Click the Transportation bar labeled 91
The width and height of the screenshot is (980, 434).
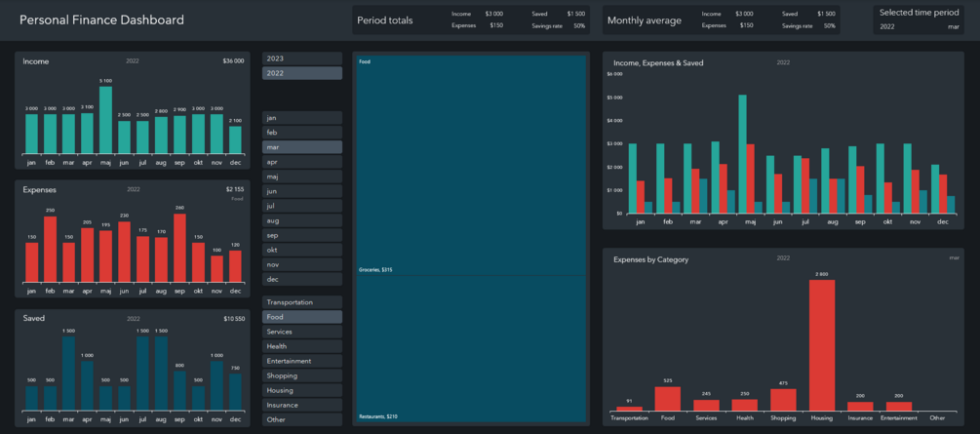(x=629, y=409)
